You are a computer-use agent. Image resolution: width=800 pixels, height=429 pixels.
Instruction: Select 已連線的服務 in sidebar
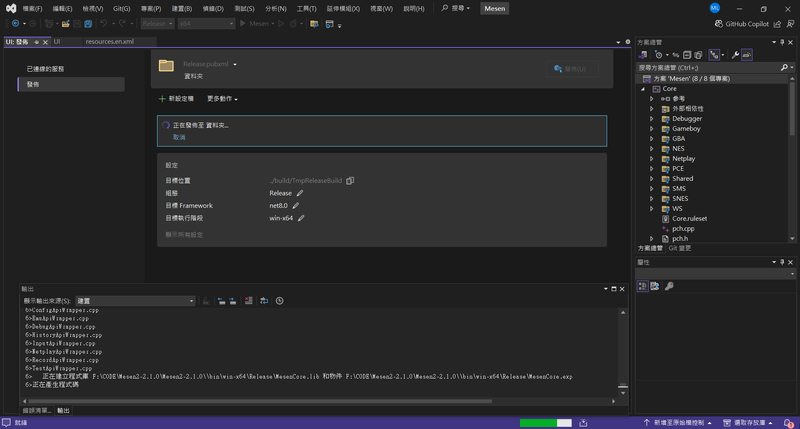click(x=45, y=69)
